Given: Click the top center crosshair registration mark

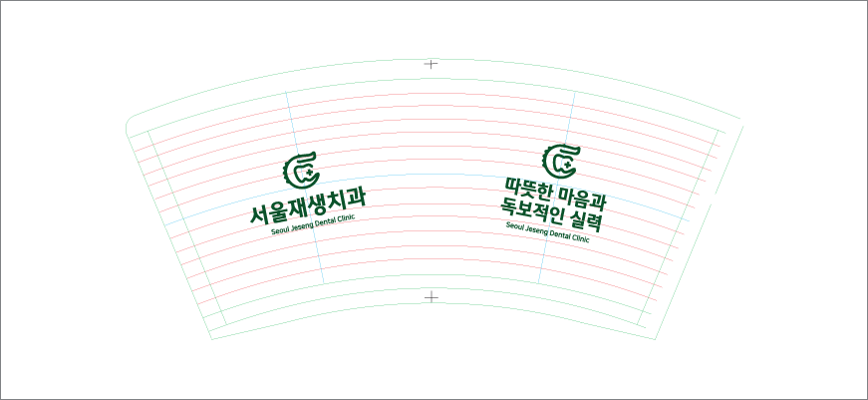Looking at the screenshot, I should pos(431,64).
